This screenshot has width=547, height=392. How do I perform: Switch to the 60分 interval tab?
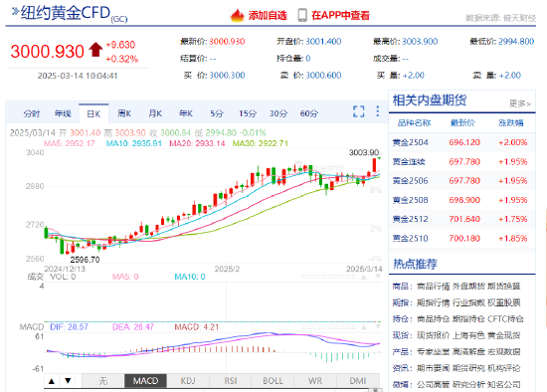[309, 113]
